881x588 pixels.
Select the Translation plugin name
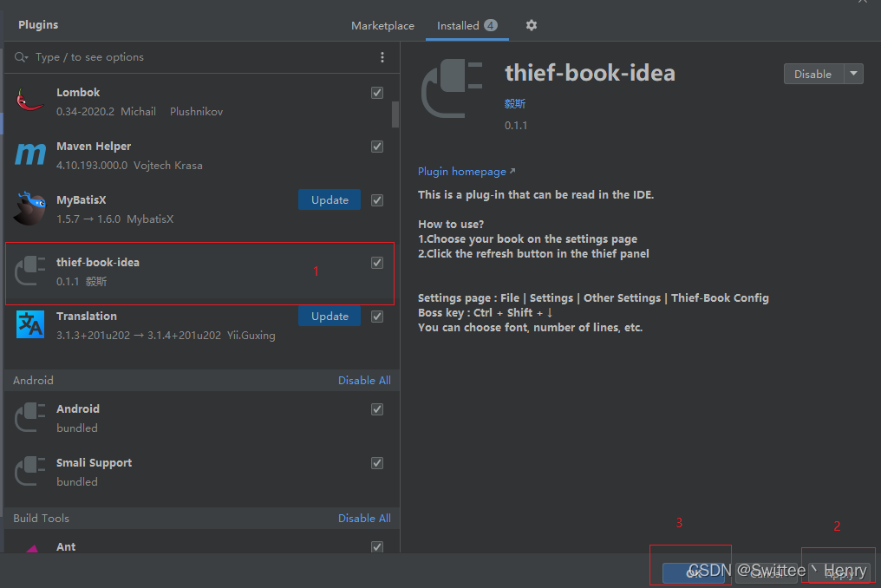coord(87,317)
